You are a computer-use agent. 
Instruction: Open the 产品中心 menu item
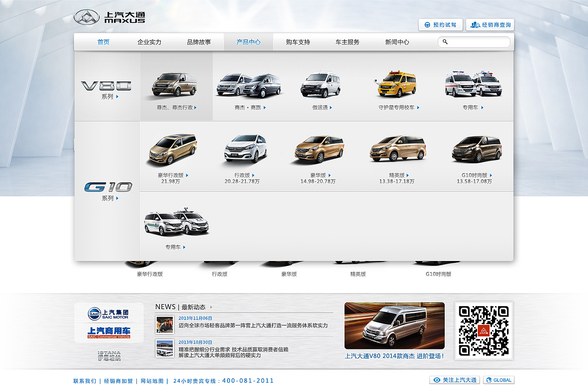[249, 42]
